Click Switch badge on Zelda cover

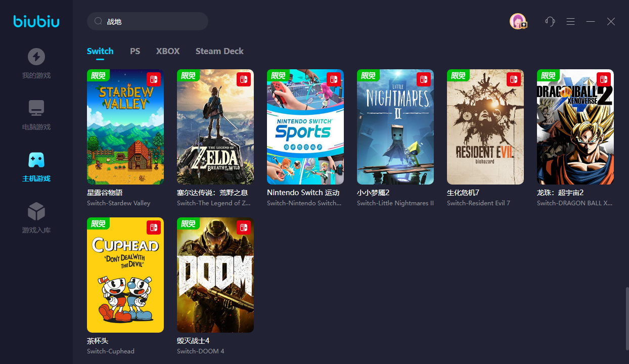(x=244, y=79)
